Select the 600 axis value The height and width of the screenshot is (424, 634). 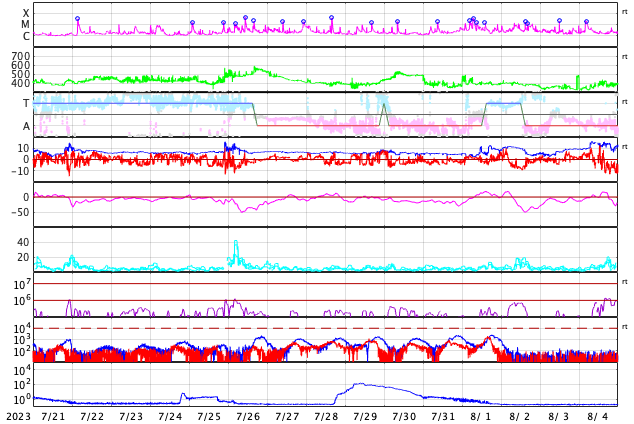tap(21, 65)
